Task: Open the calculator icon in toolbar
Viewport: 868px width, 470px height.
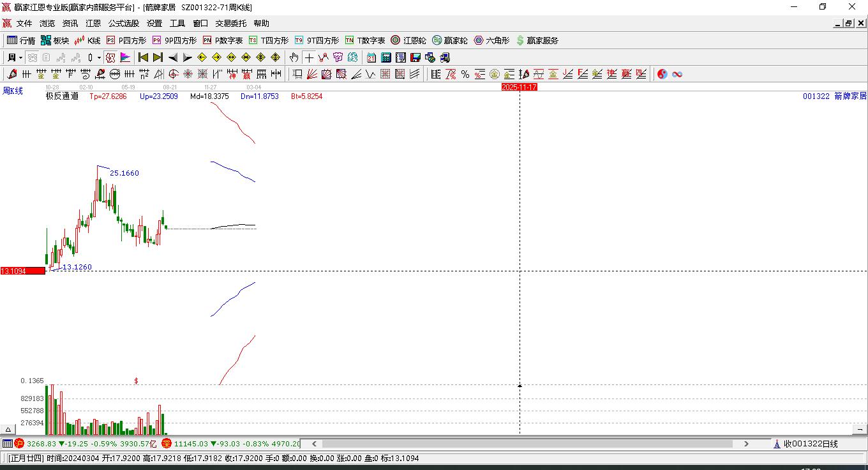Action: [385, 57]
